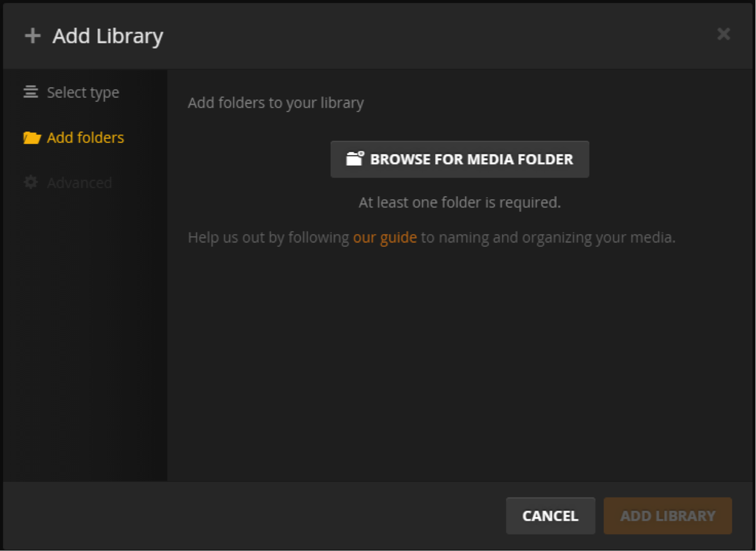Click the gear icon next to Advanced
This screenshot has width=756, height=551.
(x=30, y=182)
